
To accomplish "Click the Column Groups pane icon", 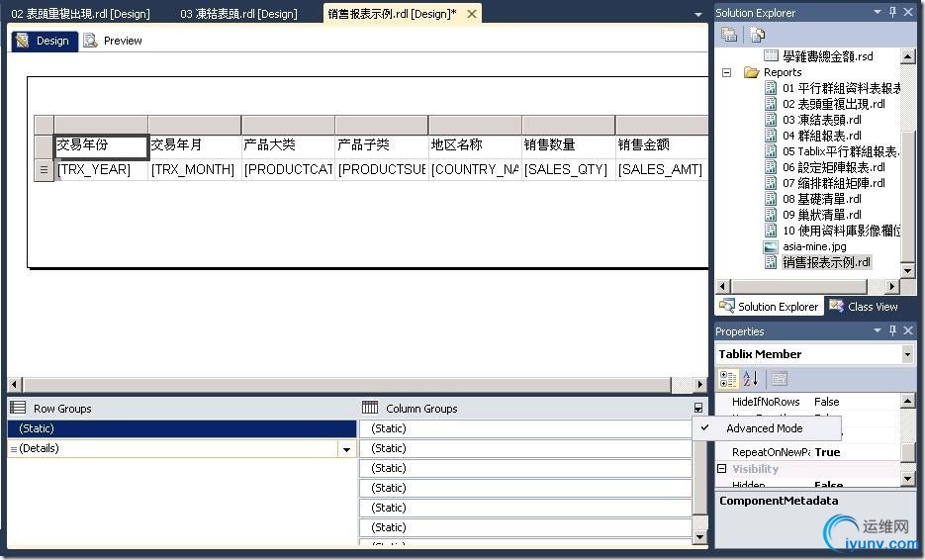I will (x=370, y=408).
